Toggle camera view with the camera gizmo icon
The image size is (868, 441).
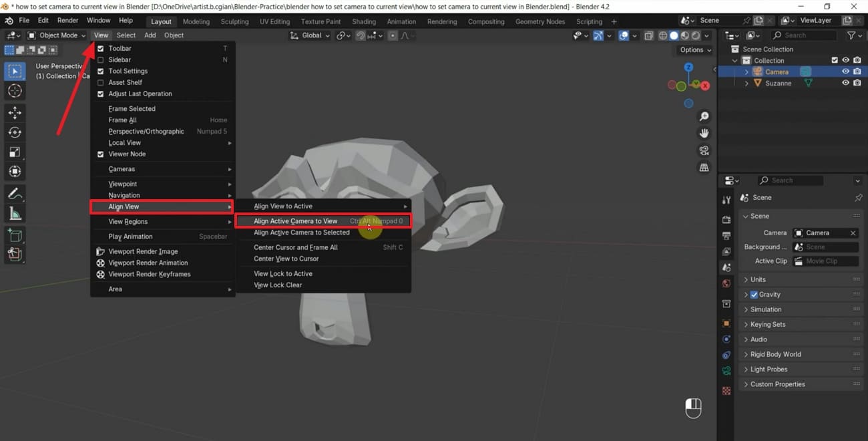click(x=704, y=150)
